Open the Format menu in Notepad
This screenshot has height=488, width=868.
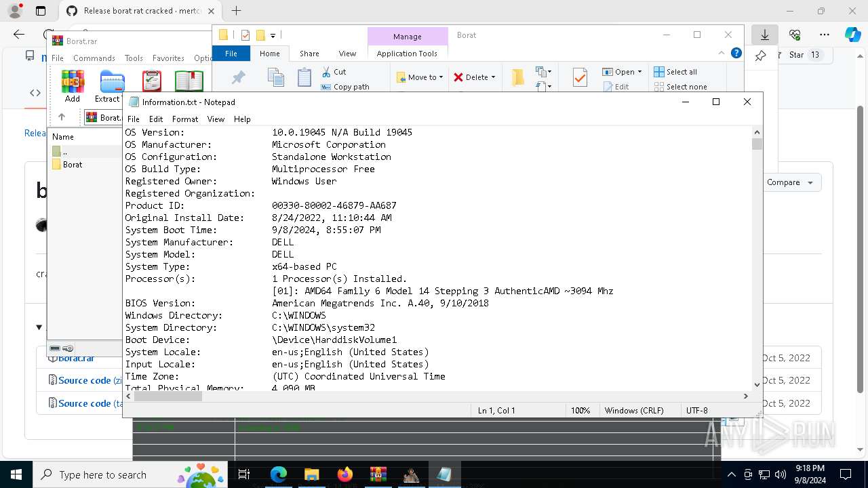coord(185,119)
